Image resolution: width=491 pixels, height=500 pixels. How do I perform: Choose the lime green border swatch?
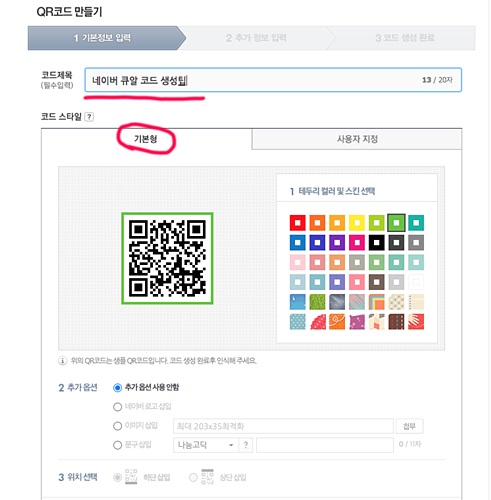(376, 223)
